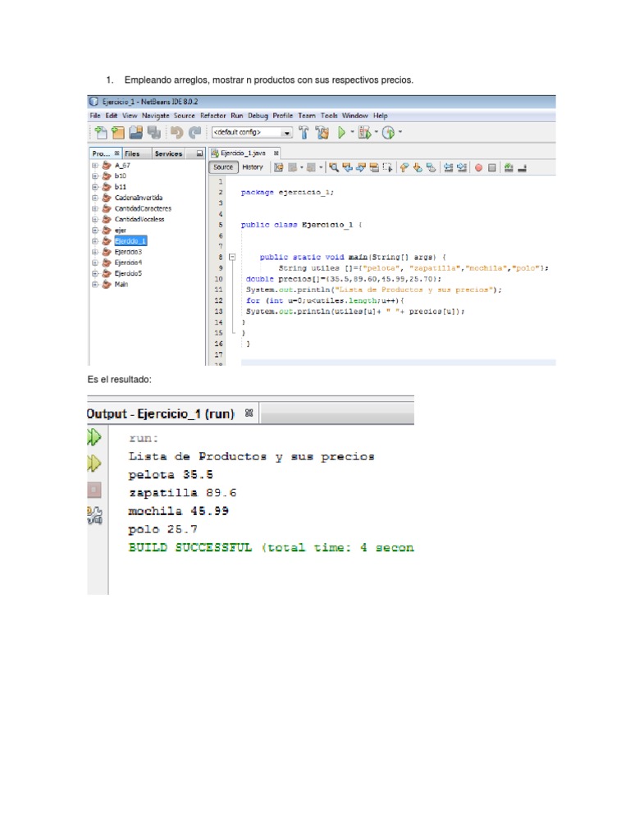Select the Main project in tree
The width and height of the screenshot is (630, 840).
click(121, 285)
